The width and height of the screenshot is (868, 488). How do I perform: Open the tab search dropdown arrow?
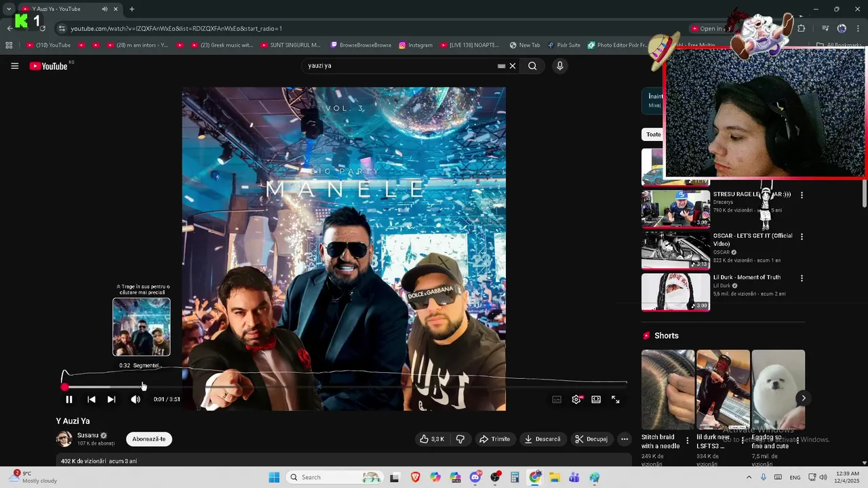(9, 9)
